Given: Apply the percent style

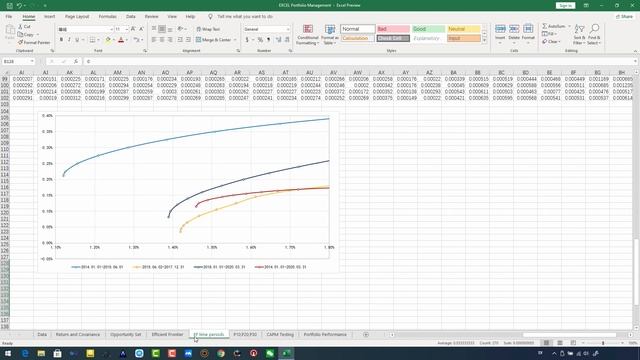Looking at the screenshot, I should (x=260, y=40).
